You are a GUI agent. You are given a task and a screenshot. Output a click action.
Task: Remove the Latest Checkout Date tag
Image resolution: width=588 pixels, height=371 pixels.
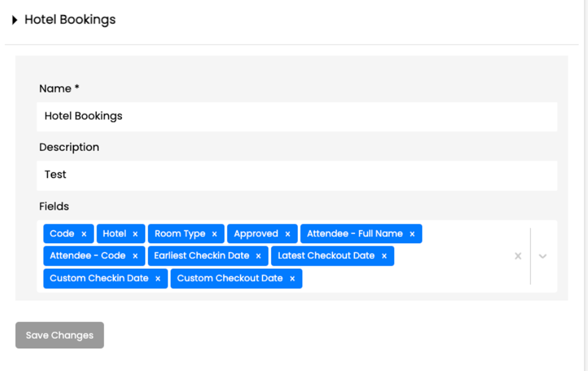click(x=384, y=256)
